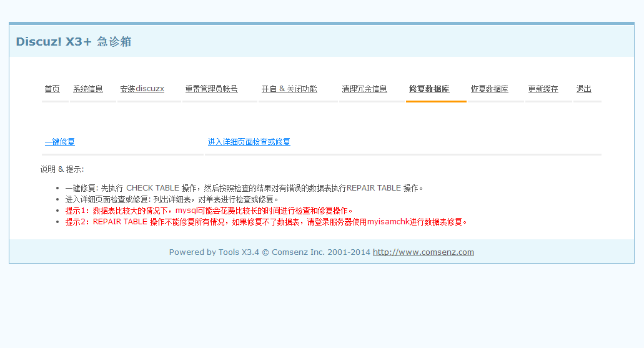
Task: Click the 一键修复 CHECK TABLE explanation bullet
Action: coord(244,188)
